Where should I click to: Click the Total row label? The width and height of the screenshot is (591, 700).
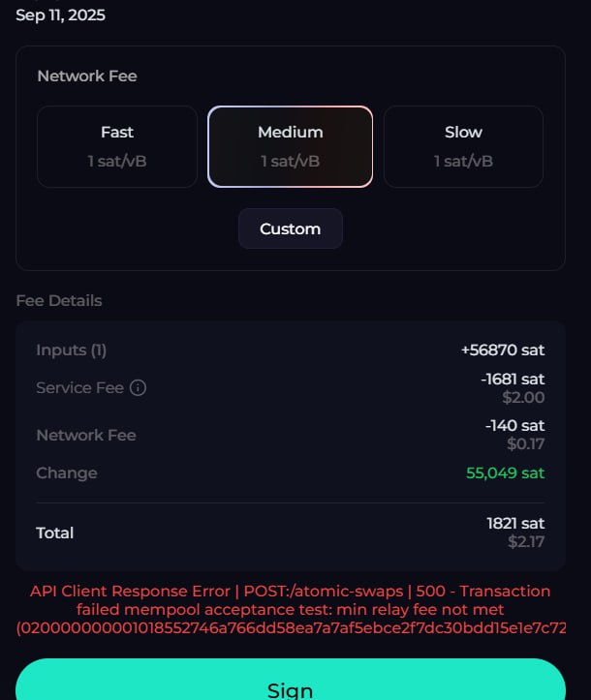(55, 533)
